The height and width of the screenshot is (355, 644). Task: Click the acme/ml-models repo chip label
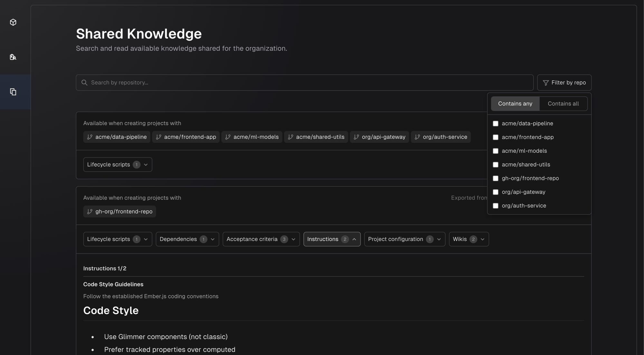pyautogui.click(x=256, y=137)
